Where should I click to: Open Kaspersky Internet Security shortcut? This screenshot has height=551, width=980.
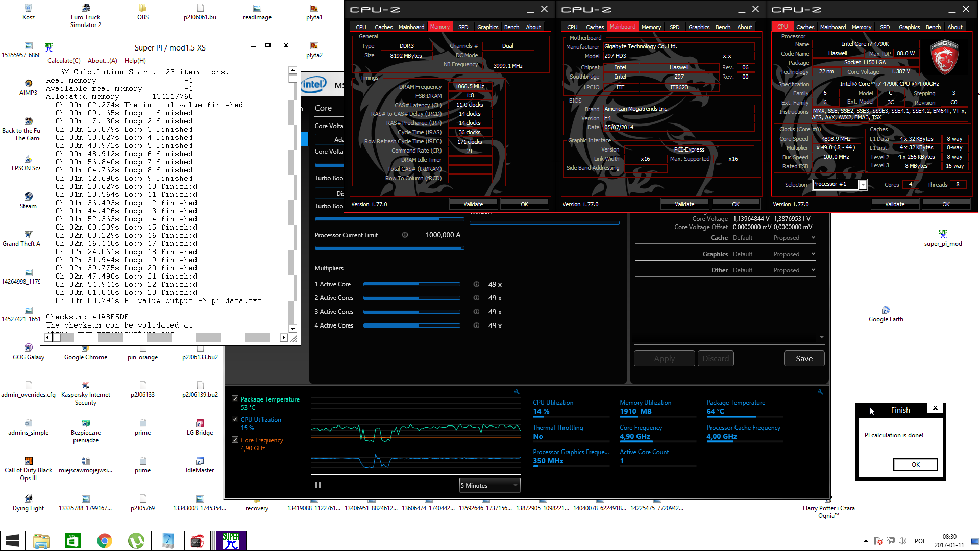pos(86,393)
